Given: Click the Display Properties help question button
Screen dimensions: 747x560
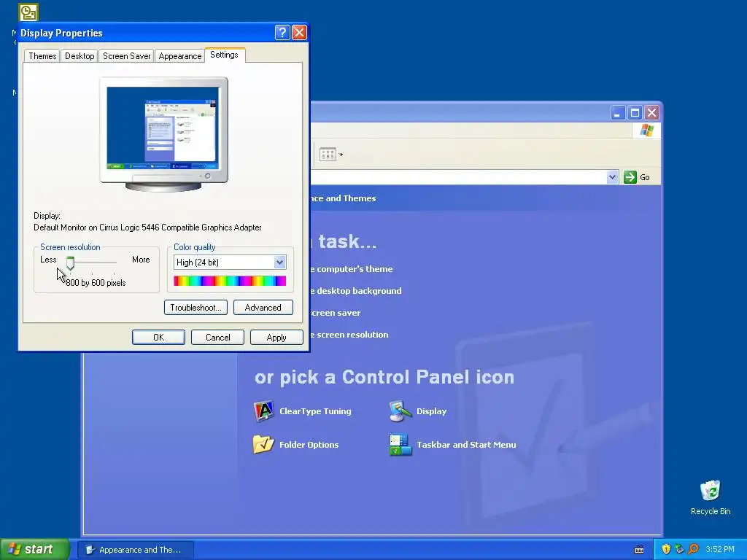Looking at the screenshot, I should 282,32.
